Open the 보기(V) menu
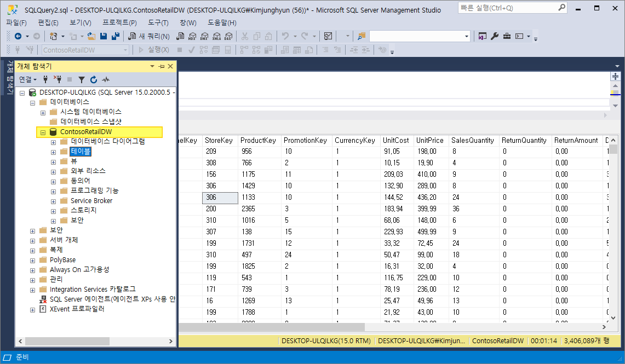The width and height of the screenshot is (625, 364). (x=81, y=22)
